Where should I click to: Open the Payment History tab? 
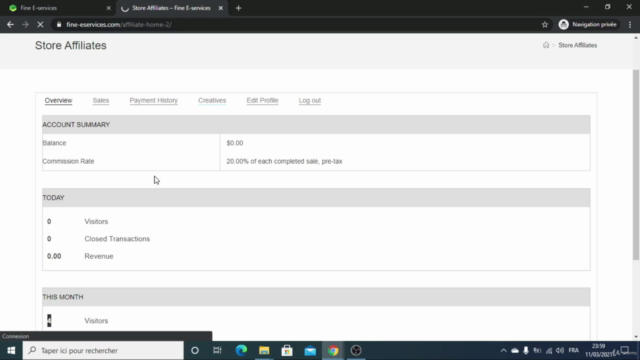[153, 100]
